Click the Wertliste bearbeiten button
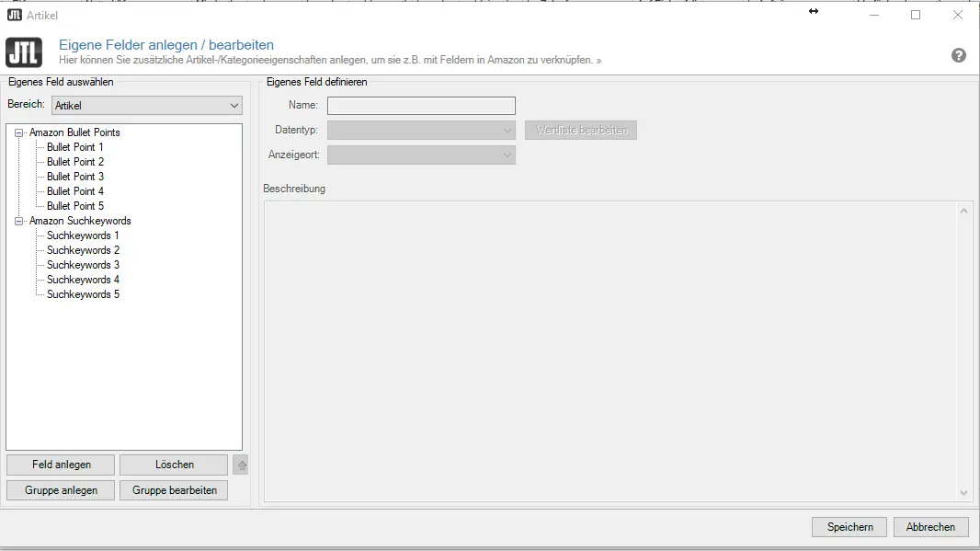Image resolution: width=980 pixels, height=551 pixels. 581,130
